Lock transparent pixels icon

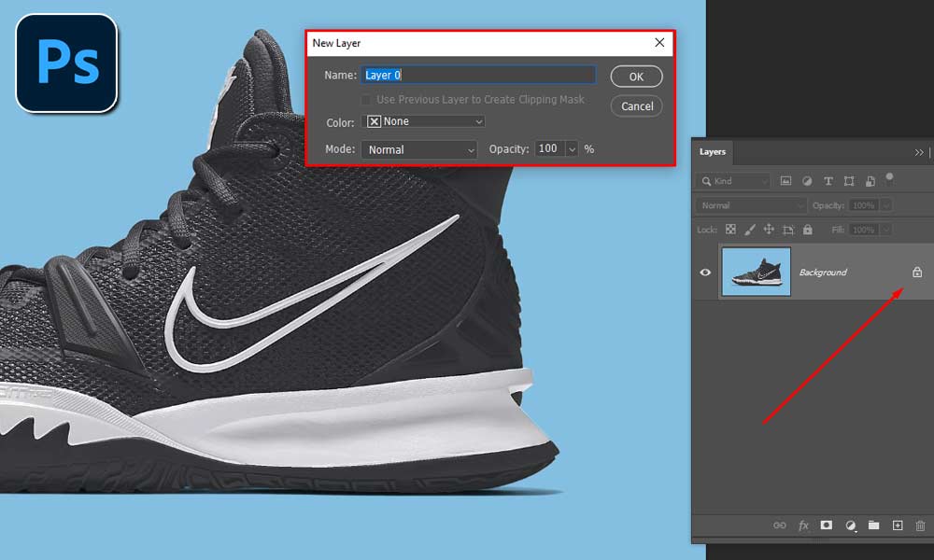(x=730, y=230)
